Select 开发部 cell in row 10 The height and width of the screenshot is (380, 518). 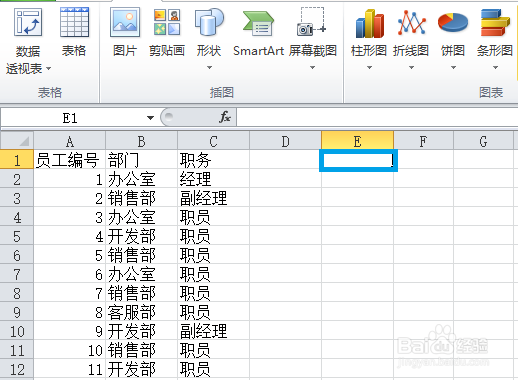pos(142,331)
